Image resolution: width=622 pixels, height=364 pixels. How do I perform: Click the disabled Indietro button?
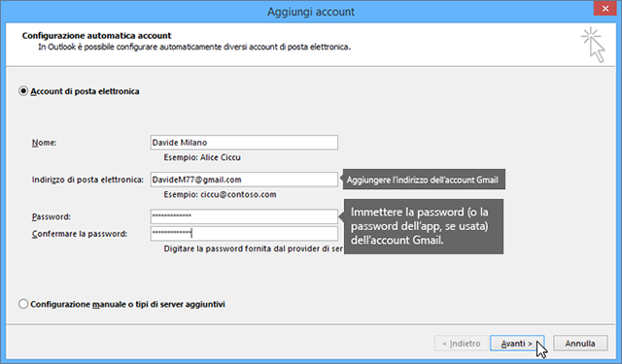pyautogui.click(x=462, y=344)
